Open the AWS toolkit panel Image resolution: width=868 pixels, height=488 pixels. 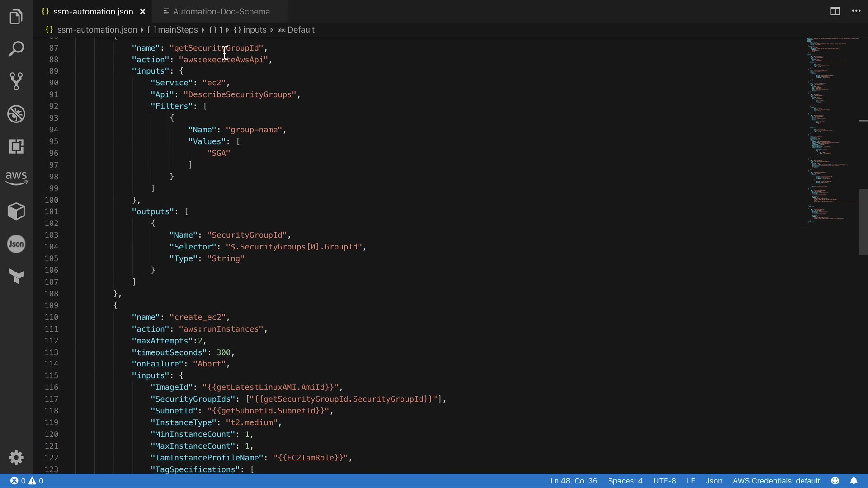(x=16, y=178)
